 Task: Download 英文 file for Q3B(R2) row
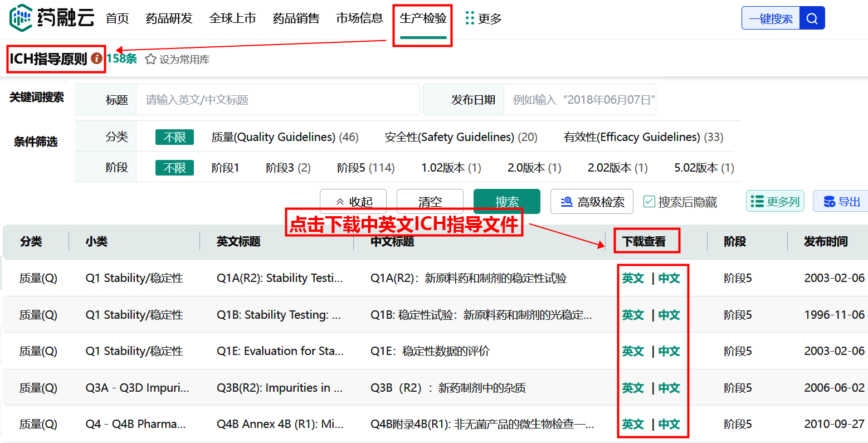point(633,388)
